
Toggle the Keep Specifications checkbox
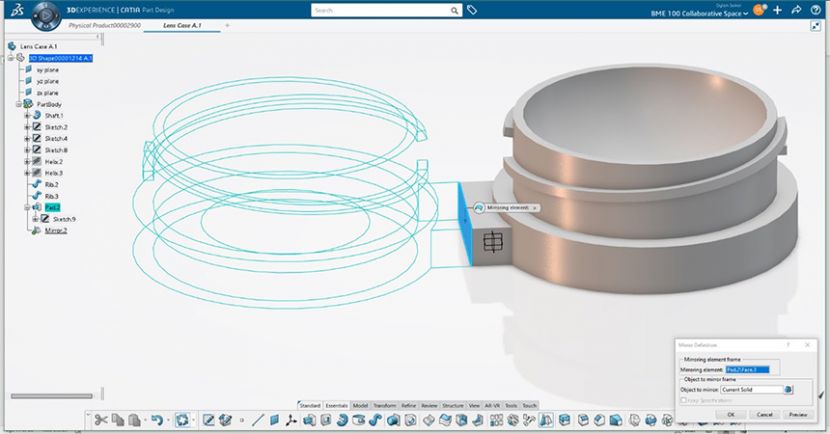684,400
